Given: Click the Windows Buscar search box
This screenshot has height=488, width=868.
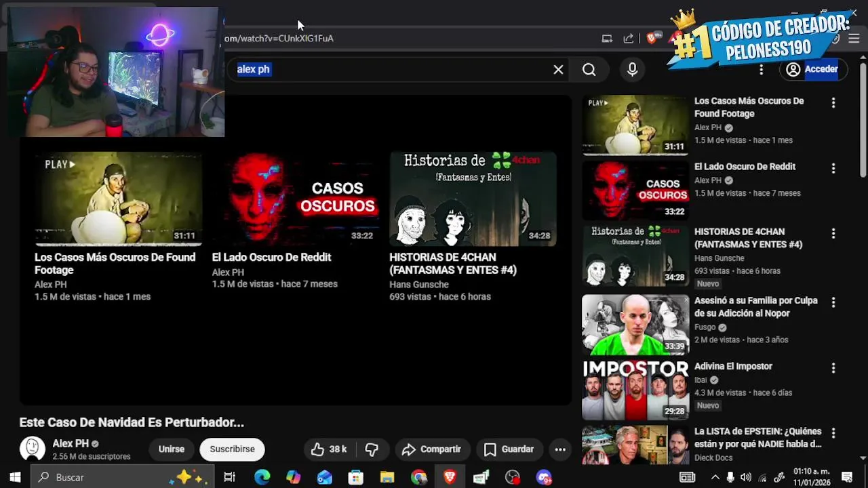Looking at the screenshot, I should 122,477.
